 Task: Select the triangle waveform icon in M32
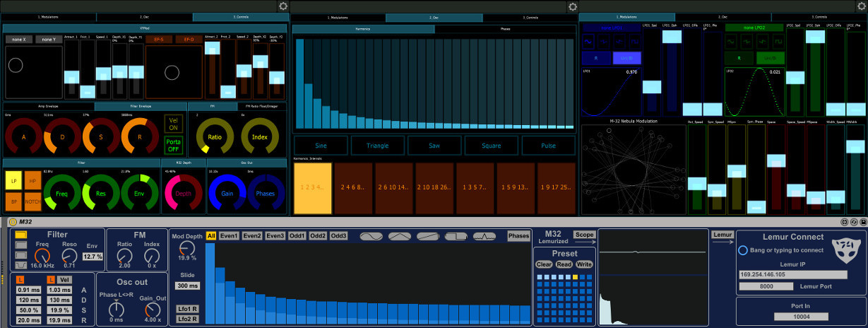399,236
